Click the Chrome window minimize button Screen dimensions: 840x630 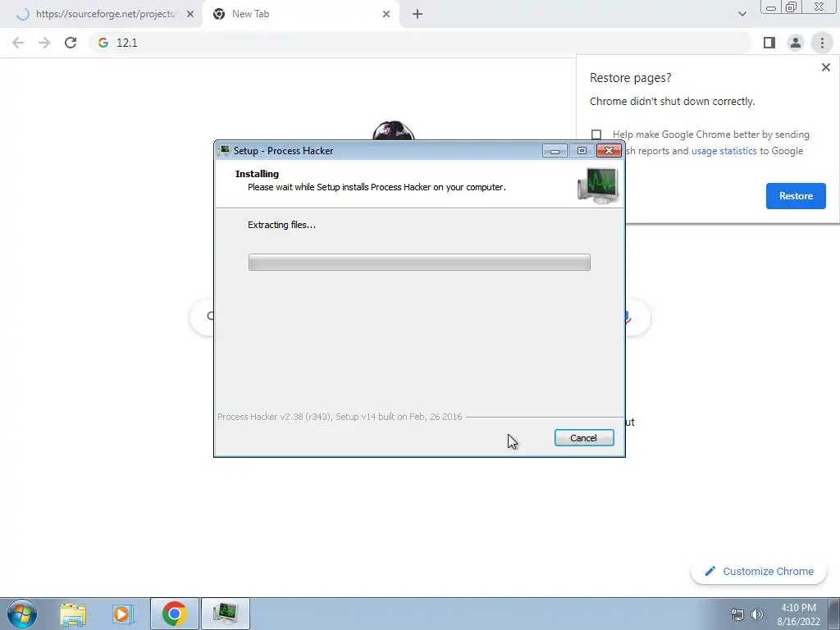771,7
